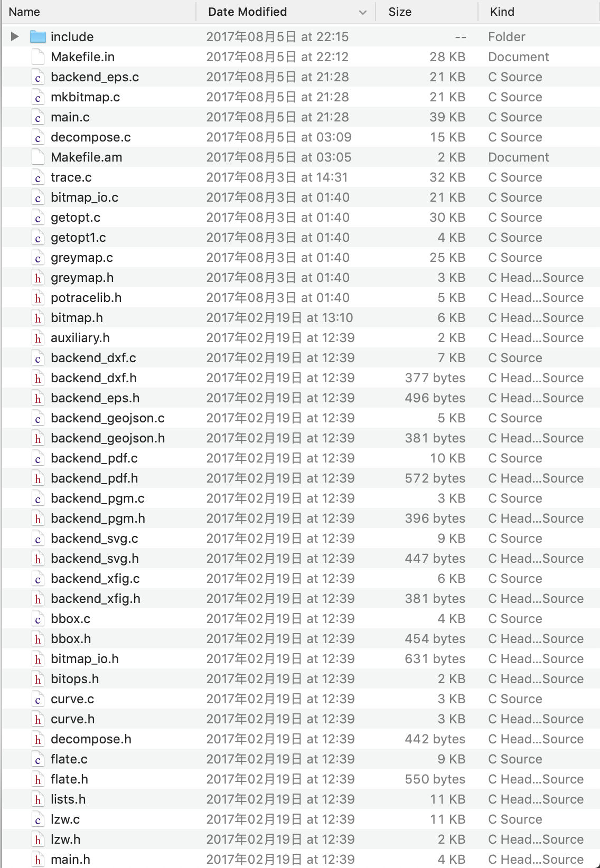Click the 631 bytes size of bitmap_io.h
This screenshot has height=868, width=600.
click(435, 659)
